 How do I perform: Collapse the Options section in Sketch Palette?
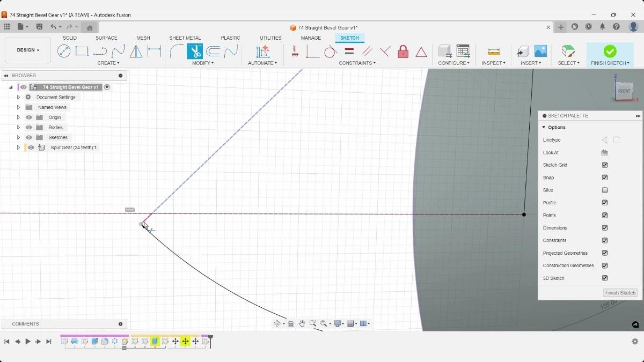pos(544,128)
